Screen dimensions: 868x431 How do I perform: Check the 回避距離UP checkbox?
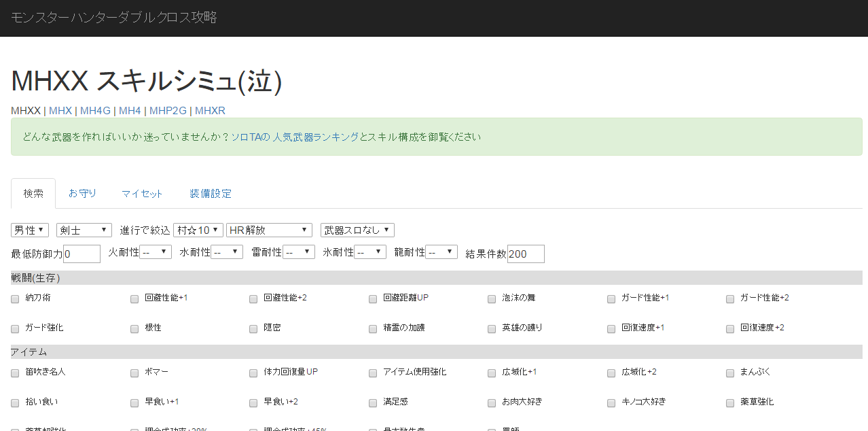point(373,299)
